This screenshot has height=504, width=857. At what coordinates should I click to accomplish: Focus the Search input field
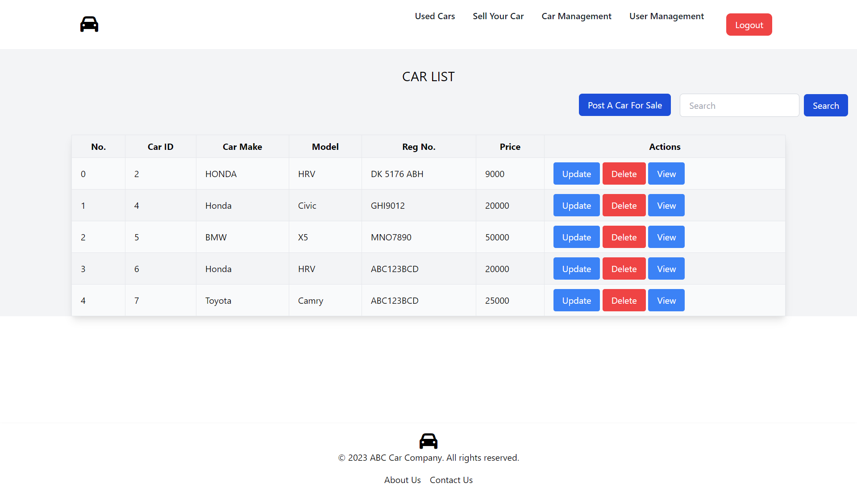coord(739,106)
